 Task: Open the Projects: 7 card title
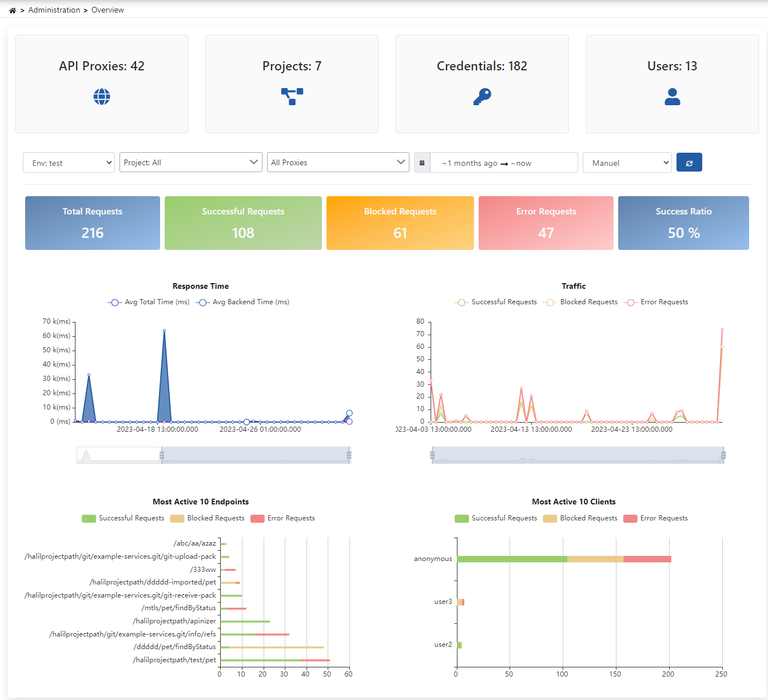[292, 66]
